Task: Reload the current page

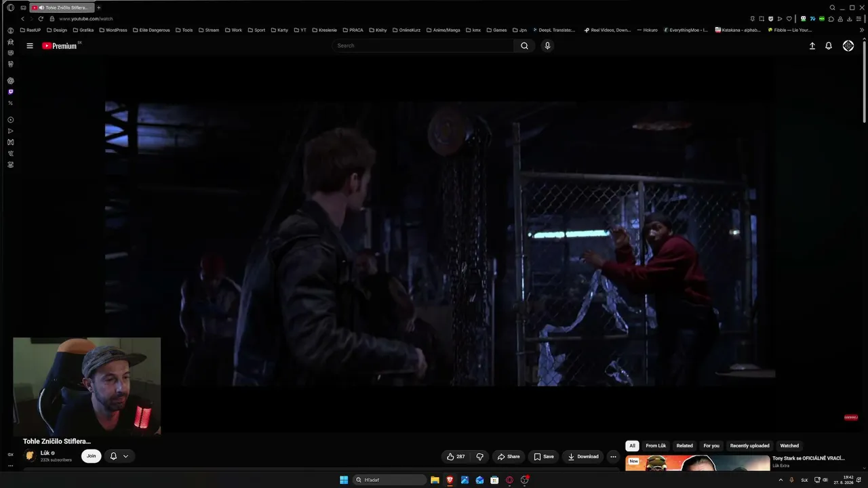Action: pyautogui.click(x=41, y=19)
